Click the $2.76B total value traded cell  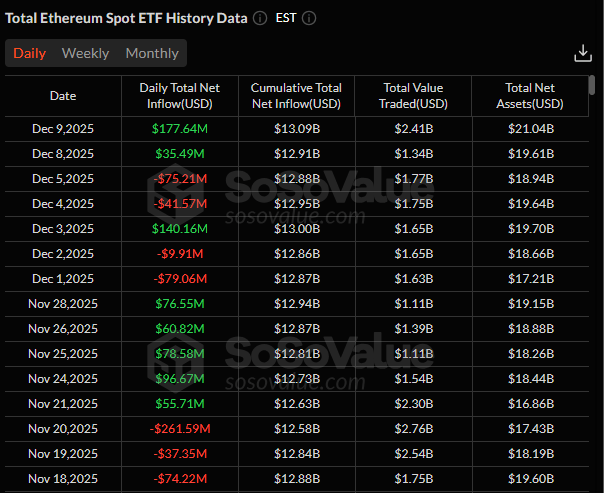413,428
